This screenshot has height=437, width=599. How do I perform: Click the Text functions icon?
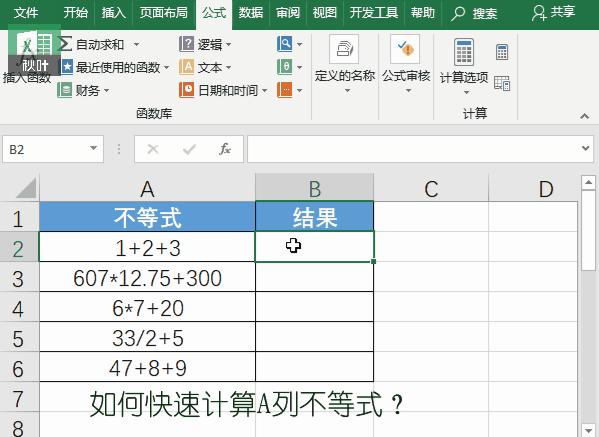coord(186,67)
